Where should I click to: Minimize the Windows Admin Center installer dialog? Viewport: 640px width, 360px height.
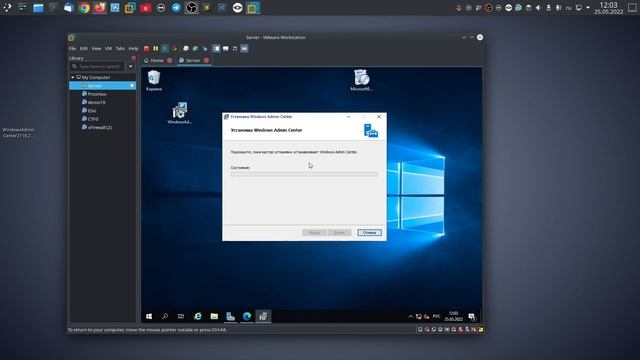click(349, 117)
